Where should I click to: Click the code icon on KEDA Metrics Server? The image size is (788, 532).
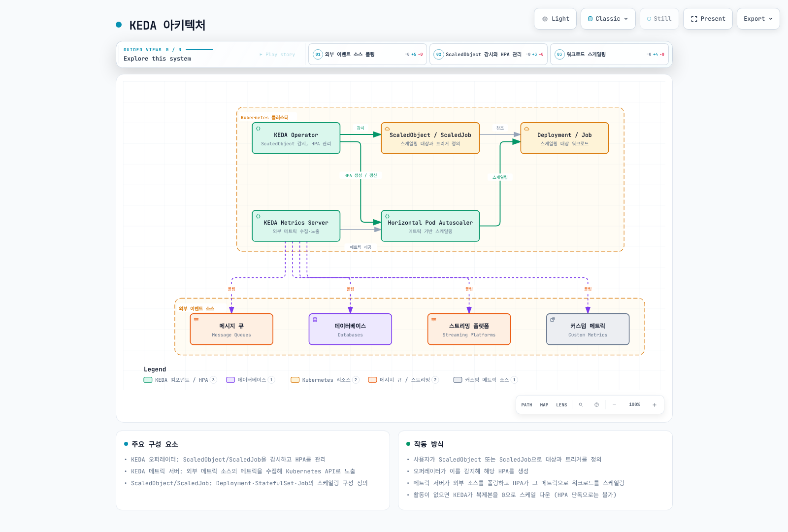[258, 216]
